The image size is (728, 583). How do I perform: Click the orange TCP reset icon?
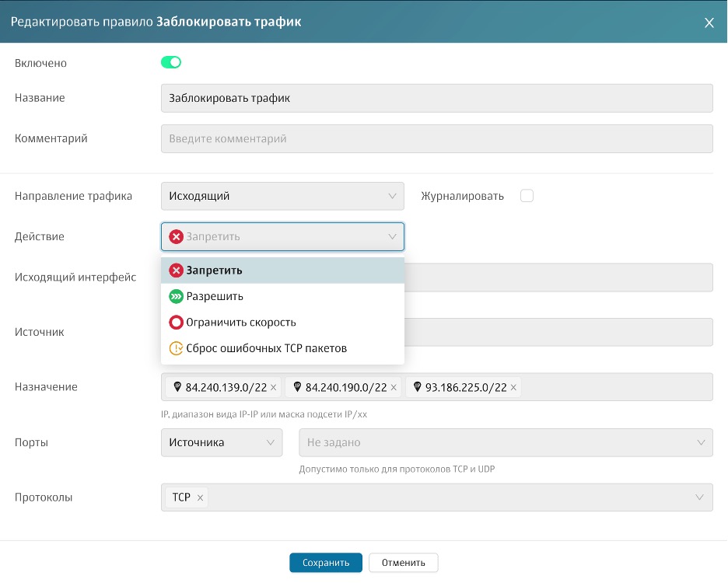[x=176, y=348]
